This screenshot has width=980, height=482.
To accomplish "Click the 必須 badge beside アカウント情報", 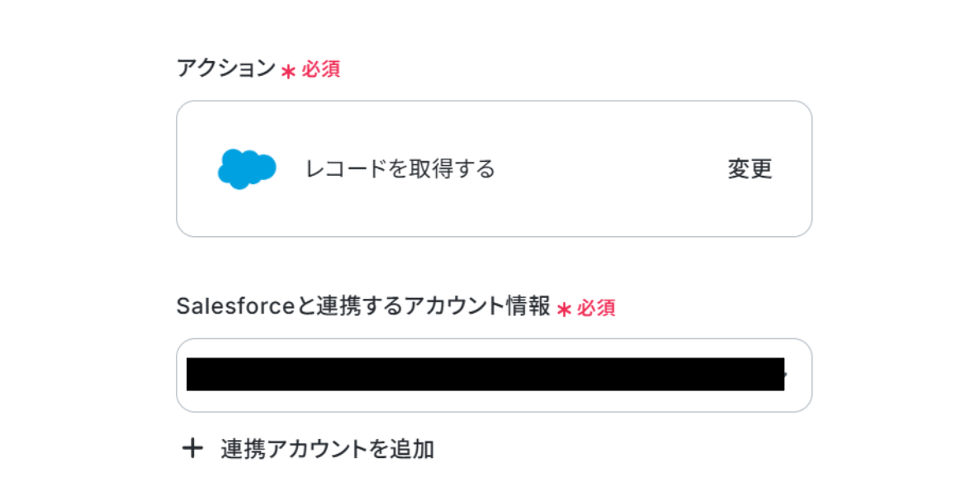I will tap(596, 308).
